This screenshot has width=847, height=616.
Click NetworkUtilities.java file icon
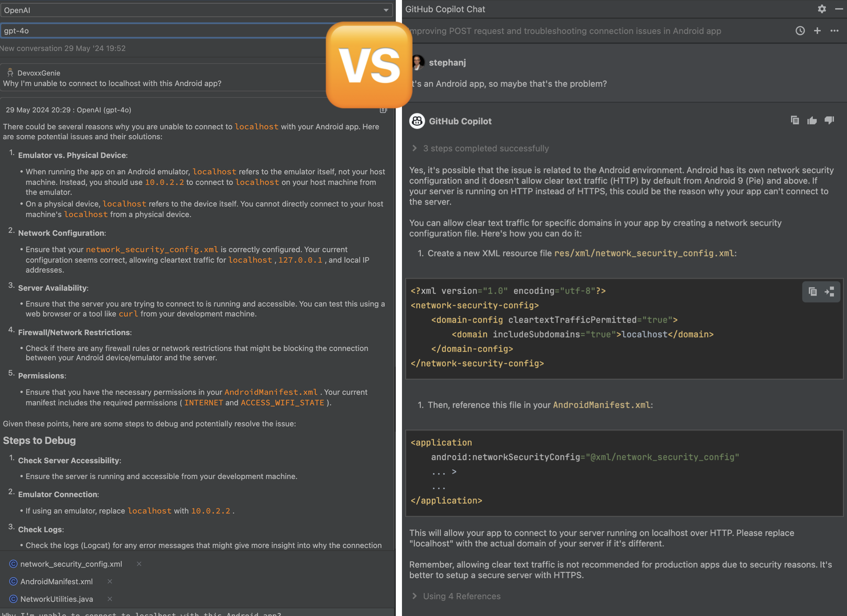click(13, 599)
